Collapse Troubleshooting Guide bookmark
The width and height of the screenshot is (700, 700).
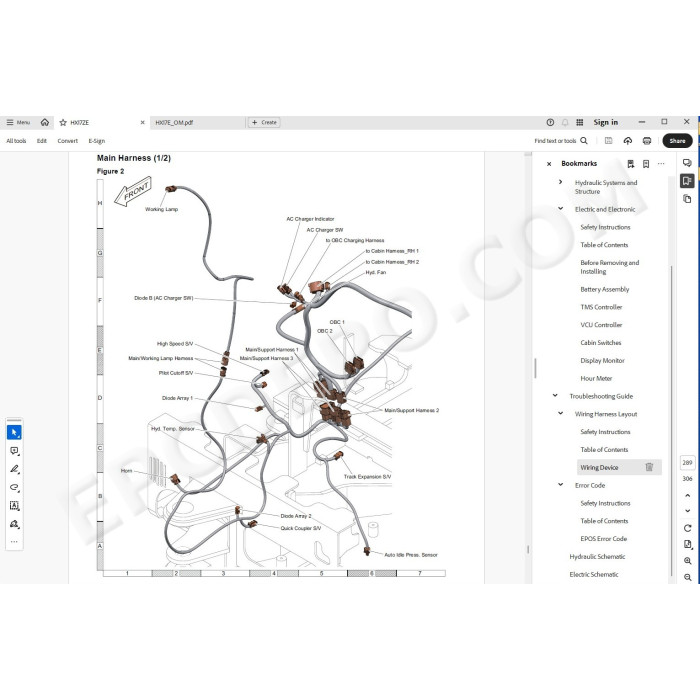(x=555, y=396)
